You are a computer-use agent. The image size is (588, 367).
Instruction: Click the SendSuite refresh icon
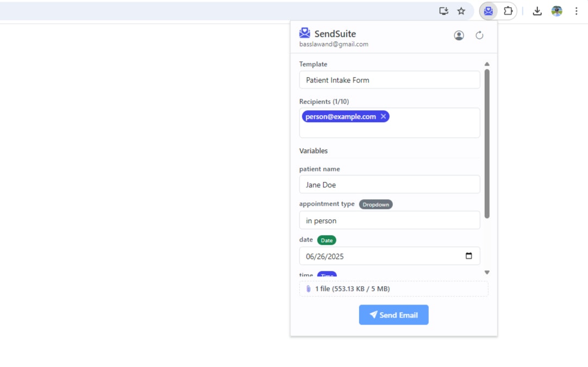coord(479,35)
